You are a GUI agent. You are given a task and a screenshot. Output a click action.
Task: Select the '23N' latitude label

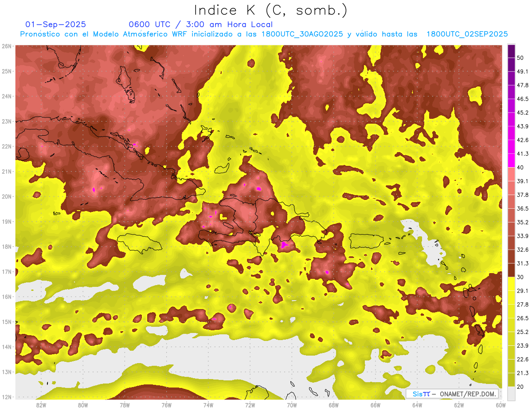7,121
